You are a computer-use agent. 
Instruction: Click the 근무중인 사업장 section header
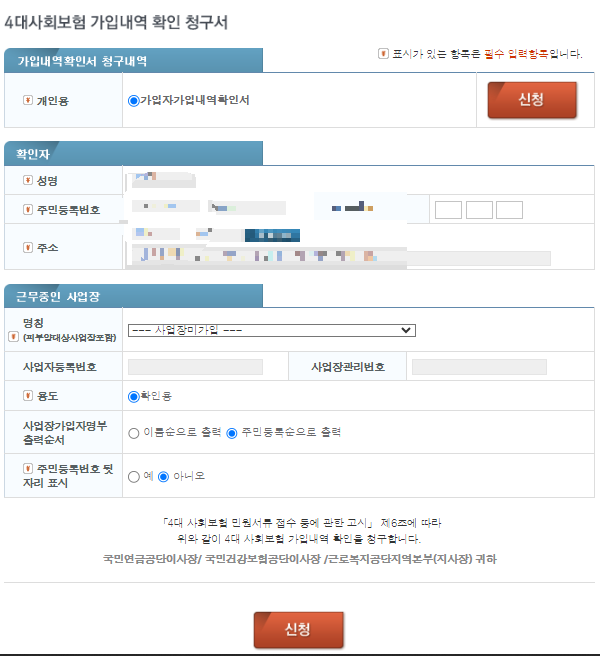click(x=133, y=296)
